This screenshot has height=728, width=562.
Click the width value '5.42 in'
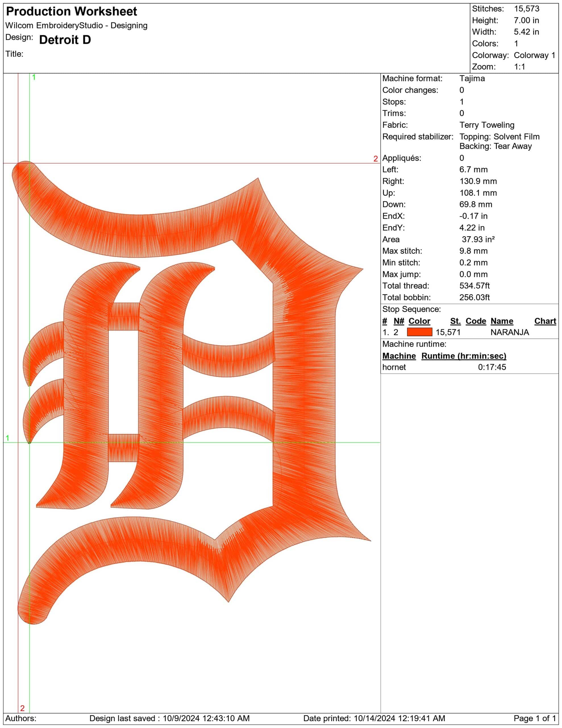coord(526,32)
